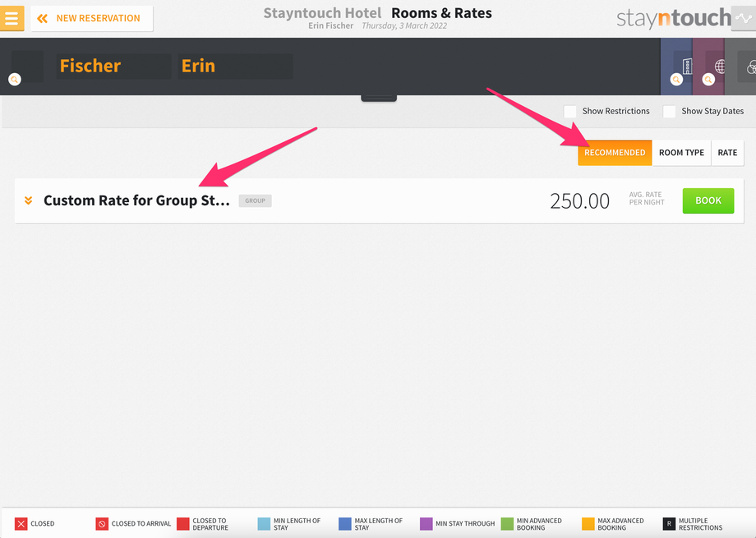Click the Min Stay Through purple swatch
The width and height of the screenshot is (756, 538).
pyautogui.click(x=426, y=523)
